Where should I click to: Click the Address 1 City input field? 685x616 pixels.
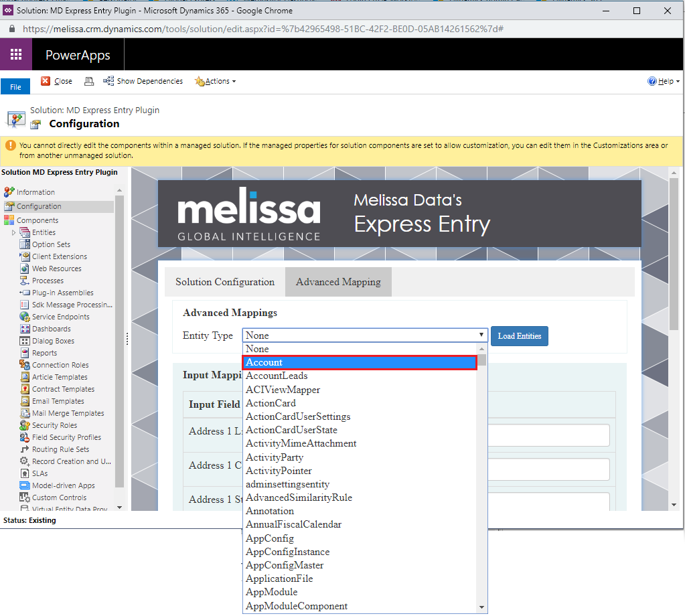548,469
